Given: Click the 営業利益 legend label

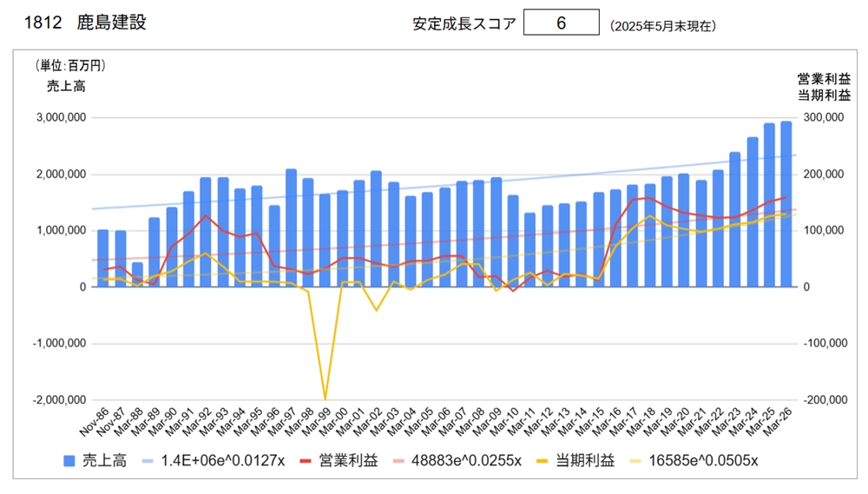Looking at the screenshot, I should (x=349, y=461).
